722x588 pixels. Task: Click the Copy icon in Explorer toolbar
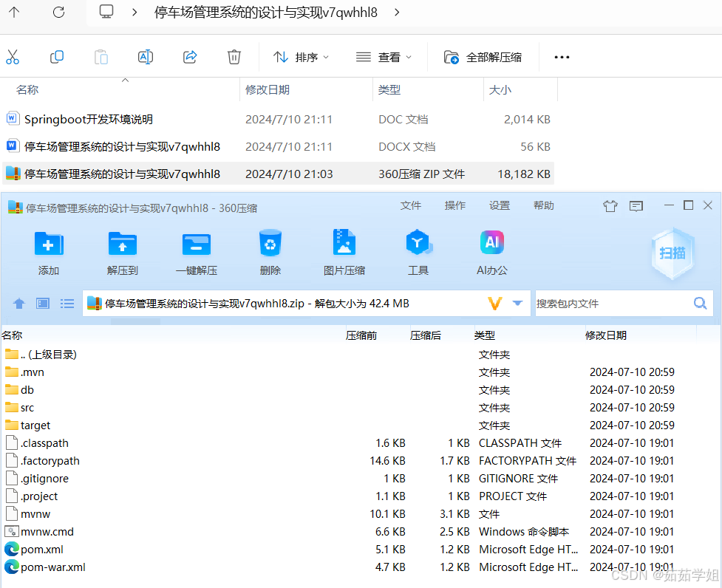pyautogui.click(x=57, y=57)
